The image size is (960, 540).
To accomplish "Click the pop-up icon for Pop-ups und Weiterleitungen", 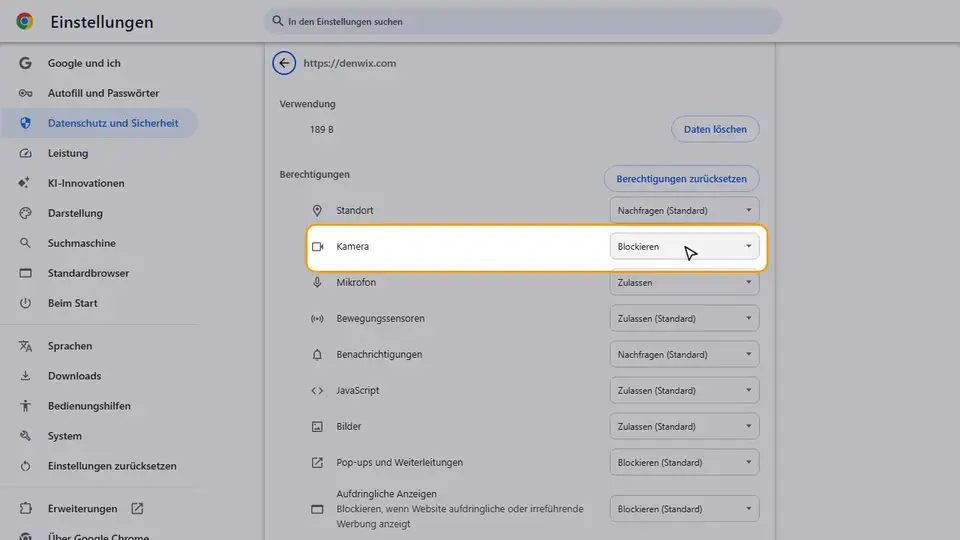I will 317,462.
